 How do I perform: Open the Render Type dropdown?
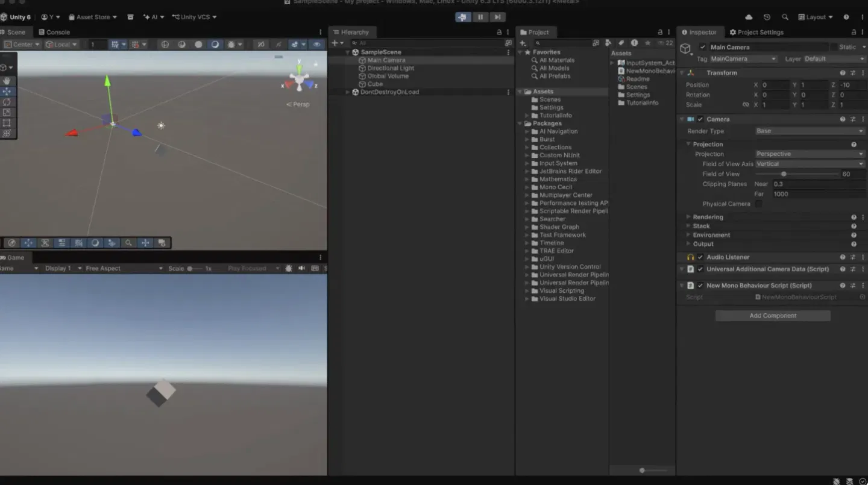coord(810,131)
